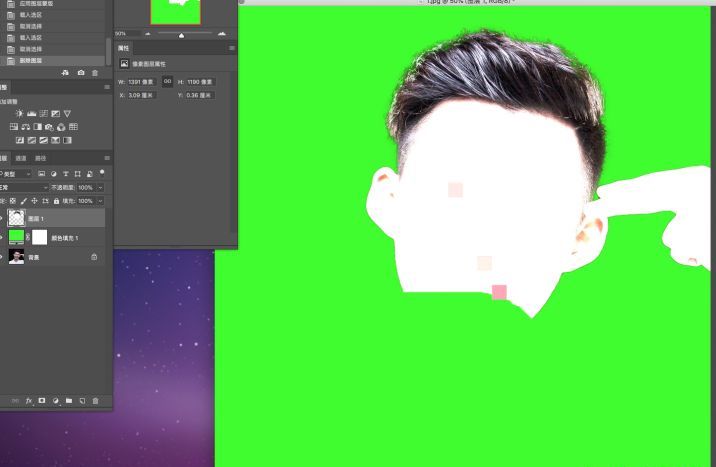Add a Color Balance adjustment layer
Viewport: 716px width, 467px height.
(x=26, y=126)
